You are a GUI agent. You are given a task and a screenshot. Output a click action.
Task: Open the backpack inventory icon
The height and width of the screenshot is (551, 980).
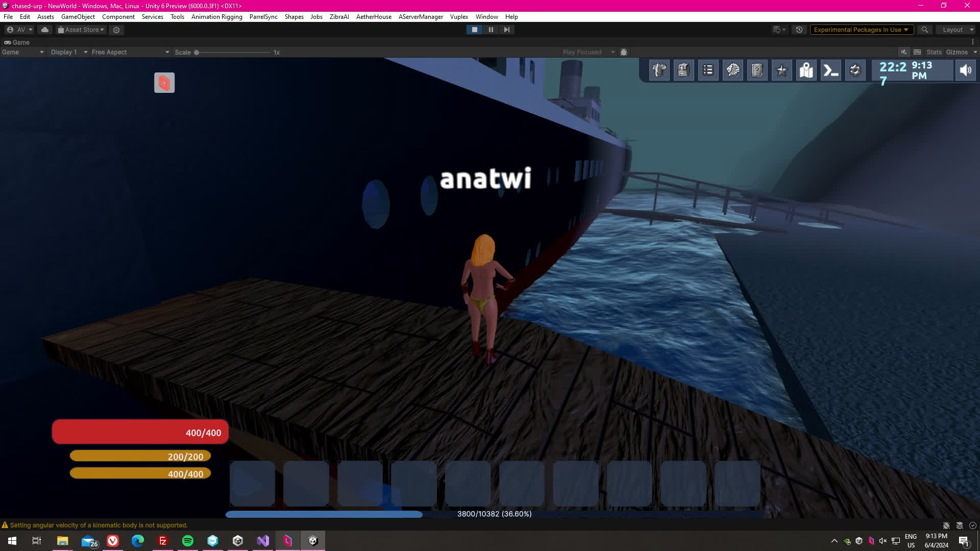[x=683, y=70]
